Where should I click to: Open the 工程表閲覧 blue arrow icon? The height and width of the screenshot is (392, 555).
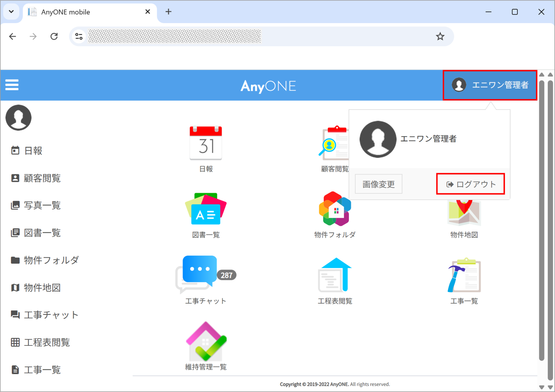pyautogui.click(x=335, y=275)
